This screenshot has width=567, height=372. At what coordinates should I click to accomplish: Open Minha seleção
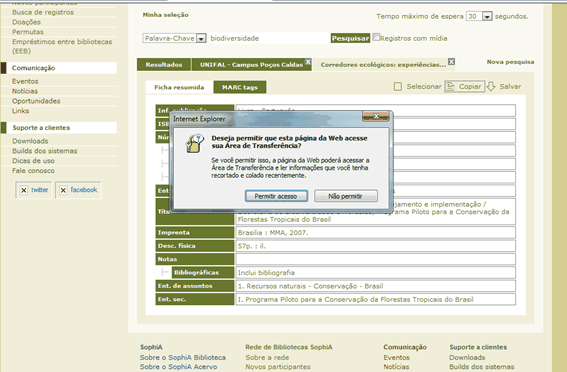(165, 15)
